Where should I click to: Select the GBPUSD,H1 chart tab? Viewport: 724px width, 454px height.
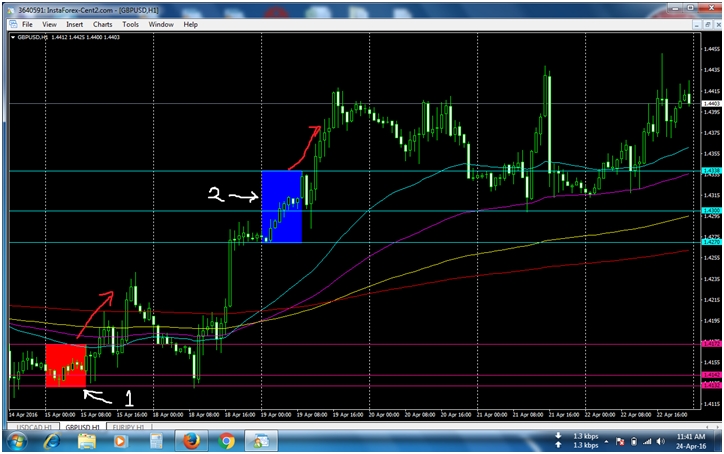(x=82, y=427)
